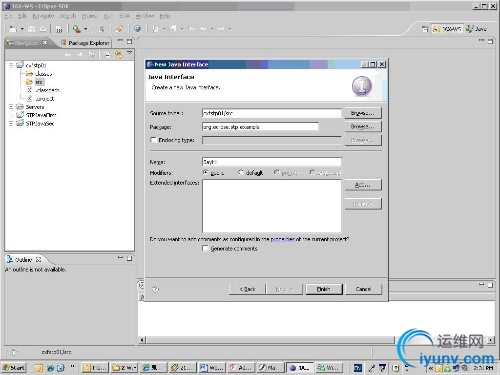Select the public modifier radio button
Screen dimensions: 500x375
click(205, 173)
